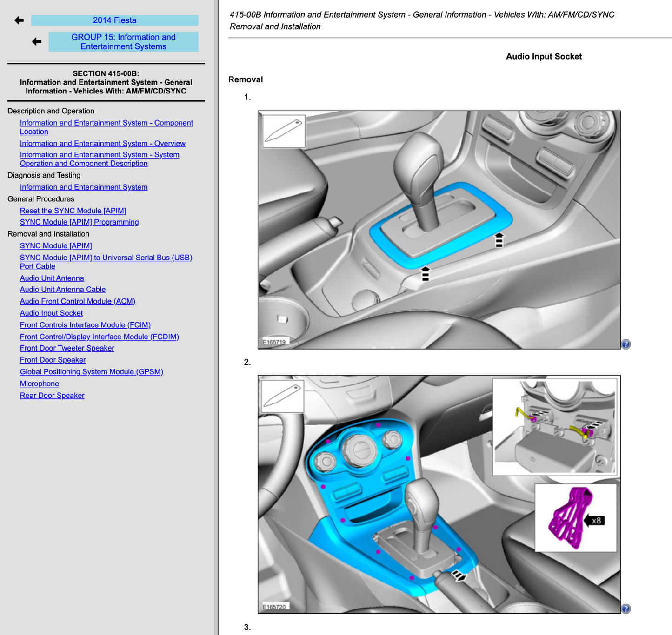The height and width of the screenshot is (635, 672).
Task: Select Audio Front Control Module (ACM) link
Action: point(77,301)
